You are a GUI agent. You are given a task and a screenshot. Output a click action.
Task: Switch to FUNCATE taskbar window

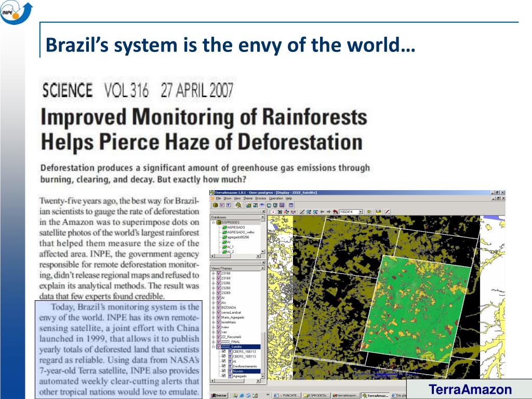click(287, 395)
